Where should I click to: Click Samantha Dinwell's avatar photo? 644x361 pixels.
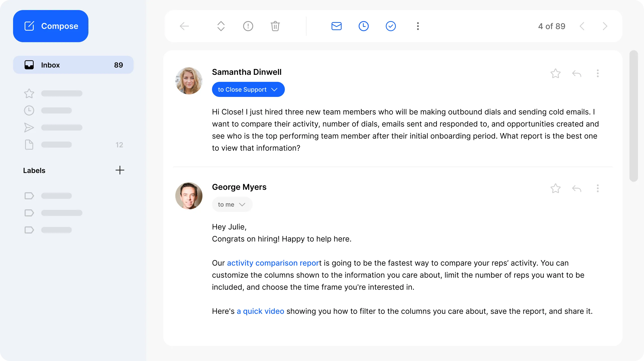click(189, 81)
